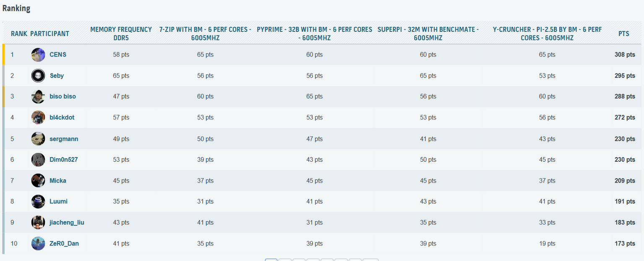Click biso biso's avatar image
Viewport: 644px width, 261px height.
click(x=38, y=97)
